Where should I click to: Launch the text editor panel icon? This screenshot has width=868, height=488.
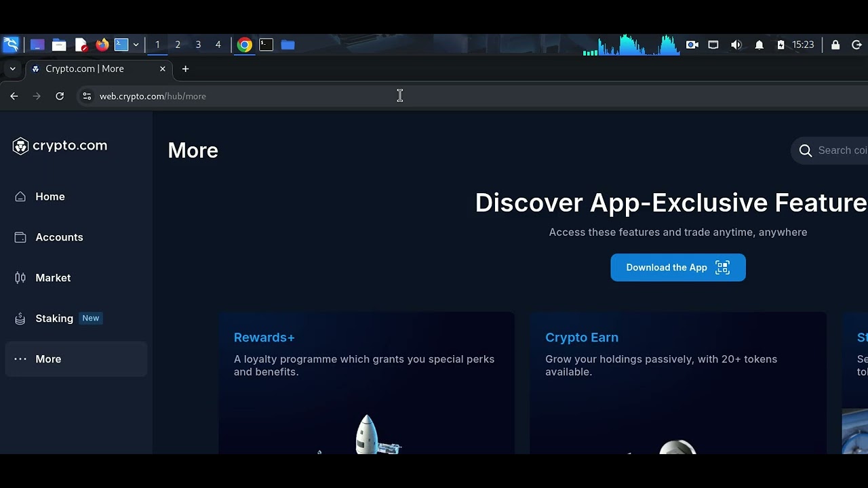point(81,45)
